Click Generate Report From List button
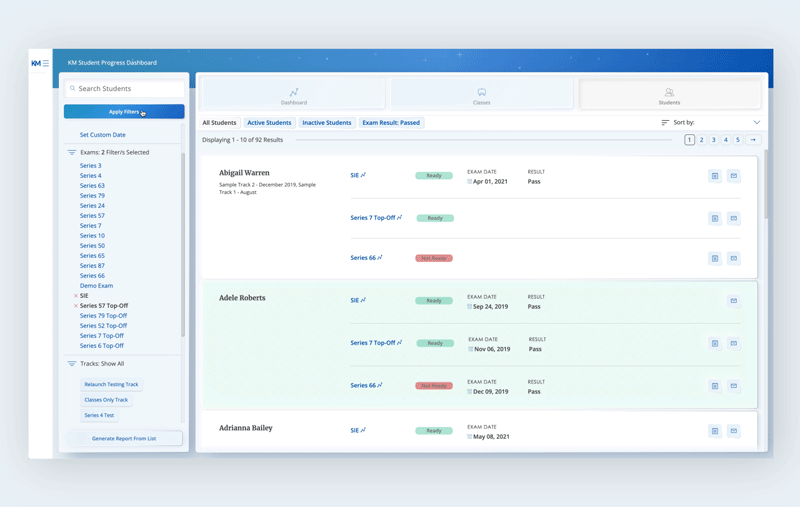This screenshot has height=507, width=800. coord(124,438)
